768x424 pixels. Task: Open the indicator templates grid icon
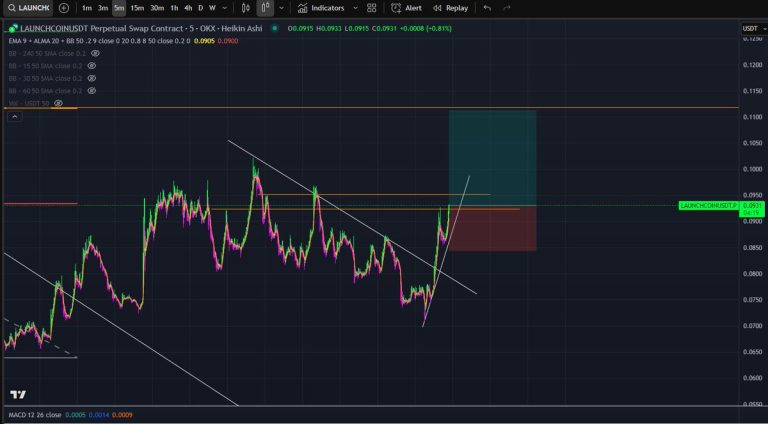tap(372, 8)
